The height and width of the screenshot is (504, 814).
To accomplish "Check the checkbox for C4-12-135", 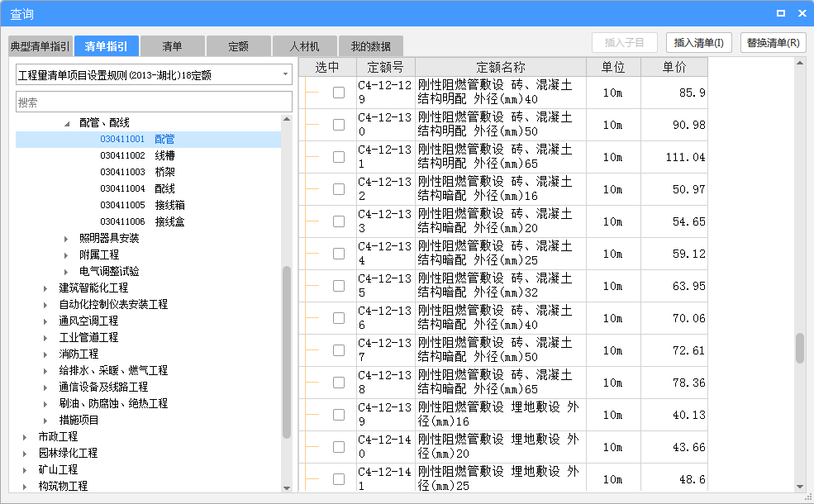I will click(338, 286).
